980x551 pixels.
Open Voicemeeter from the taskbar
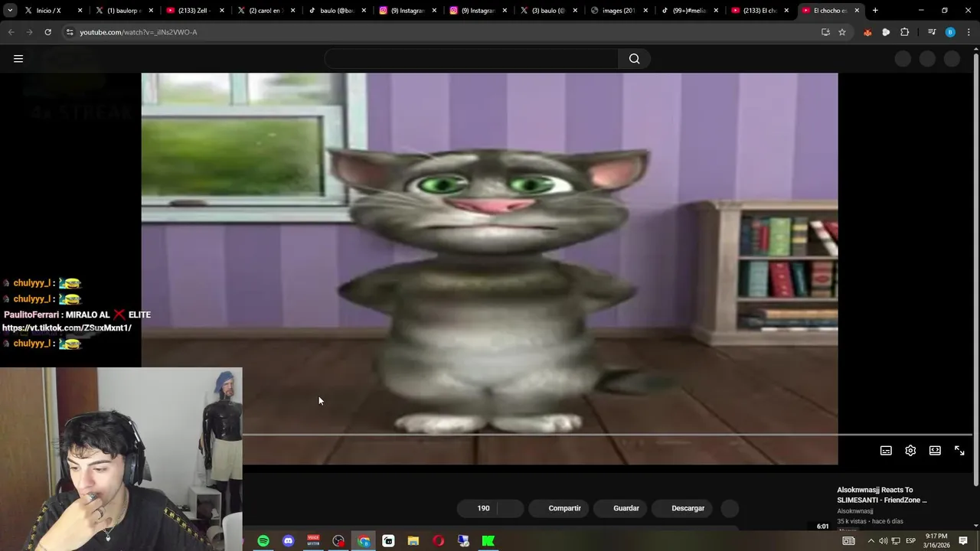313,541
